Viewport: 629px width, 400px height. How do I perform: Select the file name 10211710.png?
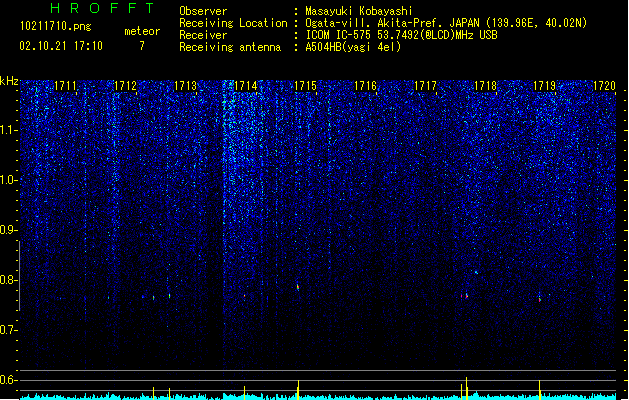[x=56, y=27]
